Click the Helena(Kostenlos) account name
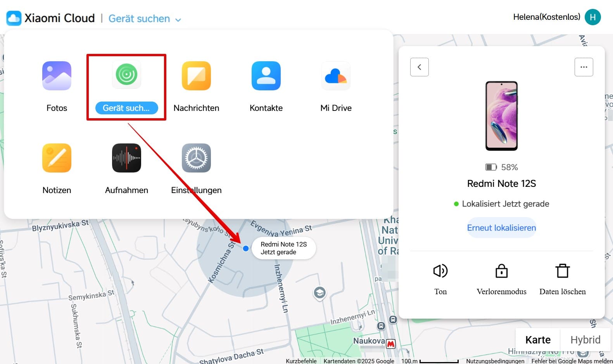 tap(547, 17)
